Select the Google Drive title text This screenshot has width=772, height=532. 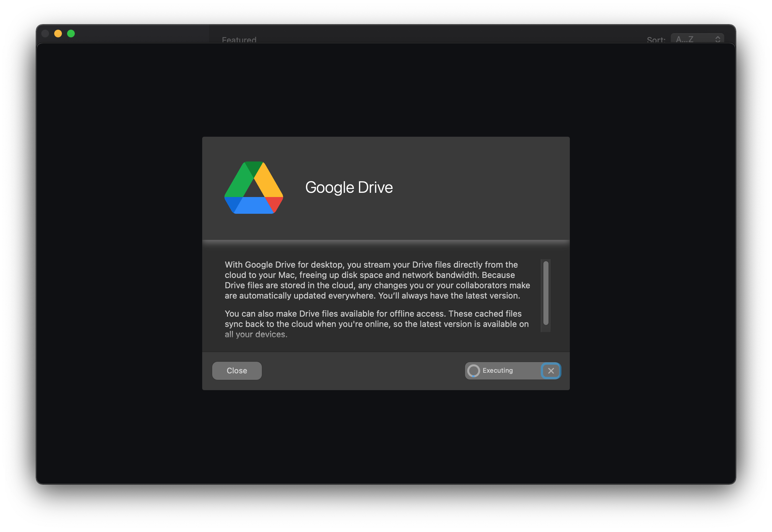point(349,187)
